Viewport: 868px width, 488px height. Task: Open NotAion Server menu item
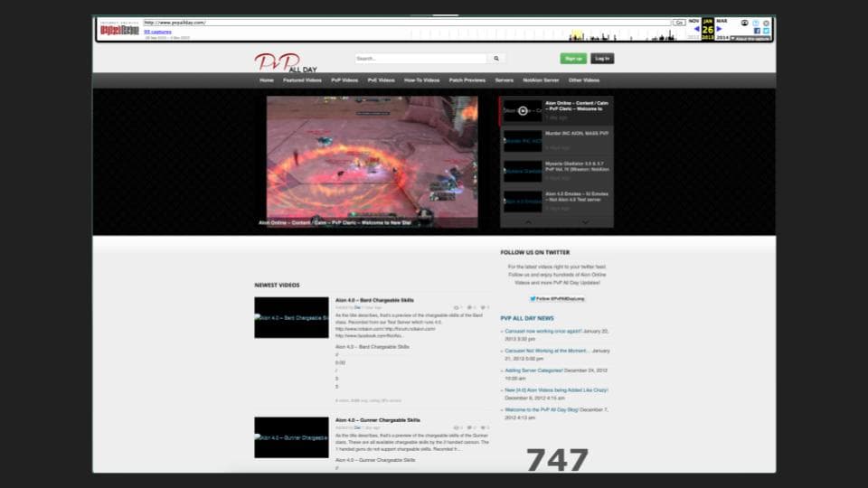tap(541, 80)
